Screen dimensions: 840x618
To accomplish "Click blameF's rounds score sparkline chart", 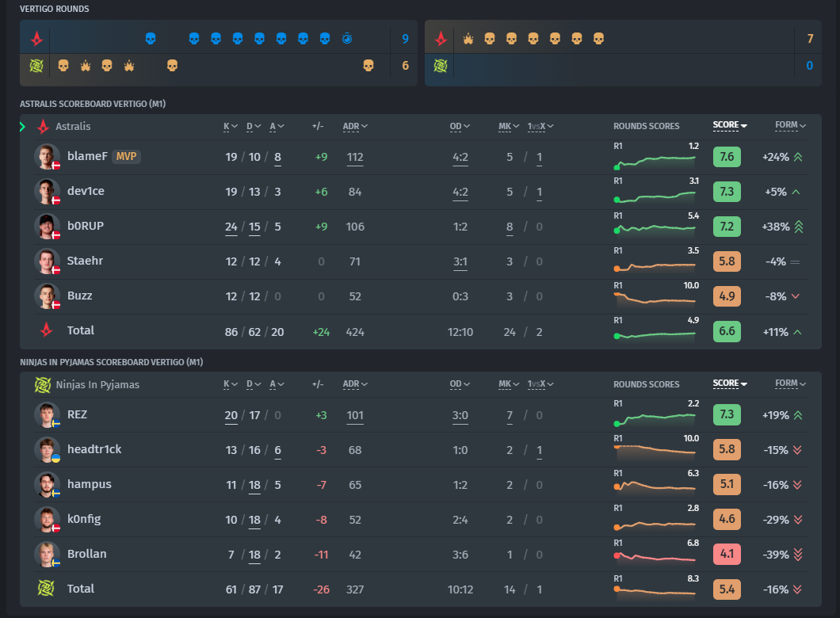I will point(655,161).
